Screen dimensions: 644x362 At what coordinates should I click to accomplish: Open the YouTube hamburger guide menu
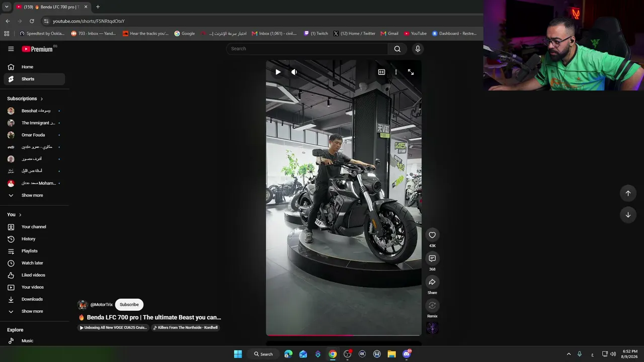click(x=11, y=49)
